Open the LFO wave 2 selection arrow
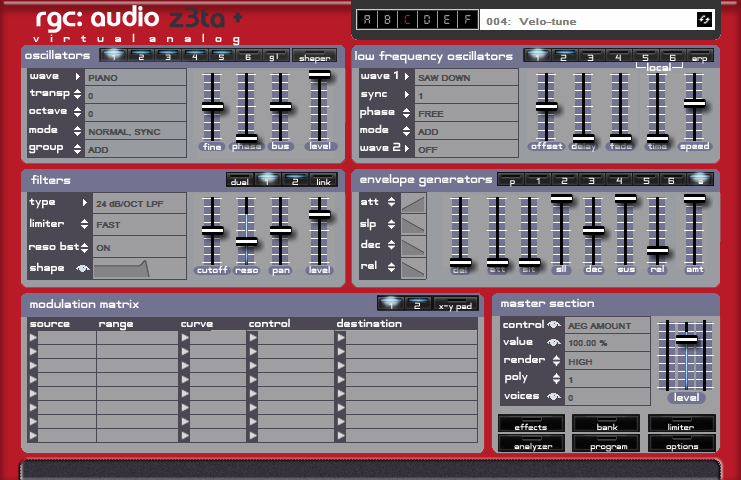This screenshot has height=480, width=741. pyautogui.click(x=406, y=148)
